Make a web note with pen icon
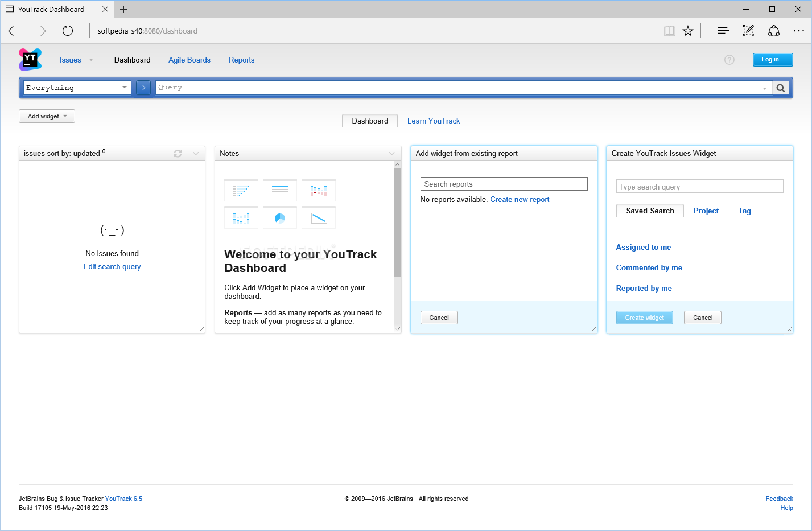The width and height of the screenshot is (812, 531). point(748,31)
